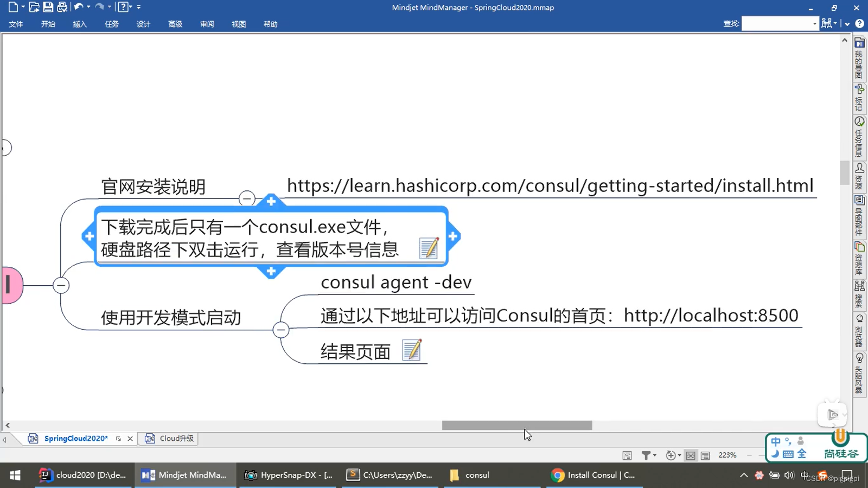Open the New document dropdown arrow
Viewport: 868px width, 488px height.
tap(23, 7)
